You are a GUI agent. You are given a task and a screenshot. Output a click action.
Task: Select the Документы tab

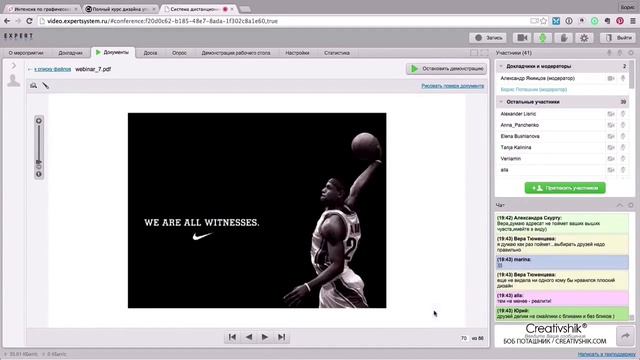pos(112,52)
